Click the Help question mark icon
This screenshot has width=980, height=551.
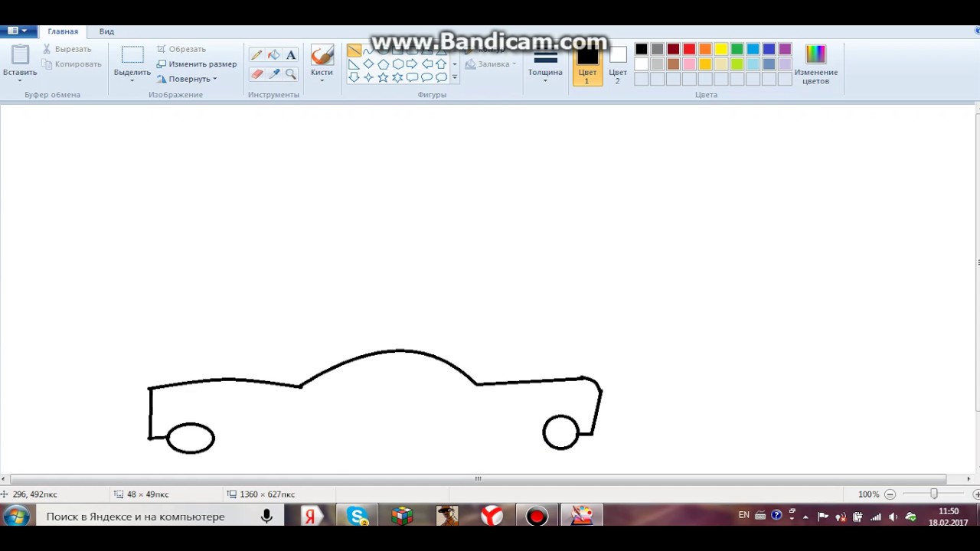(x=776, y=516)
